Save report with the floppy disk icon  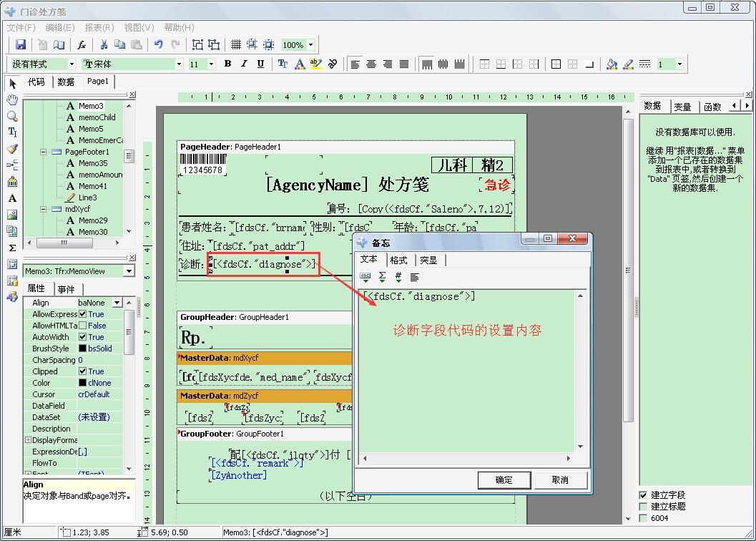[21, 45]
